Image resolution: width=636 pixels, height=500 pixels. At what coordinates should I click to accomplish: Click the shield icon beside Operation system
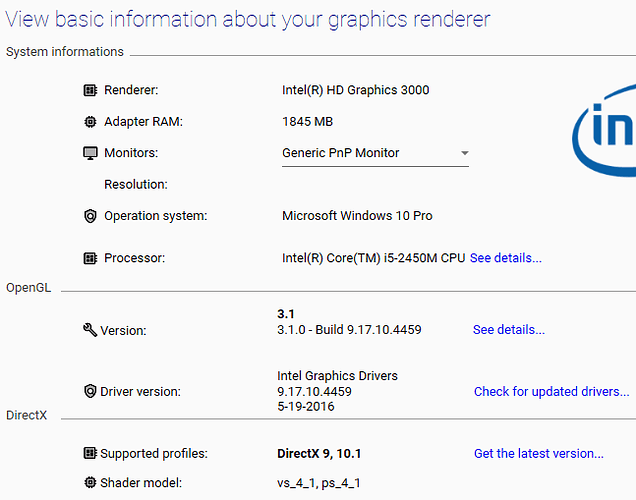click(91, 216)
